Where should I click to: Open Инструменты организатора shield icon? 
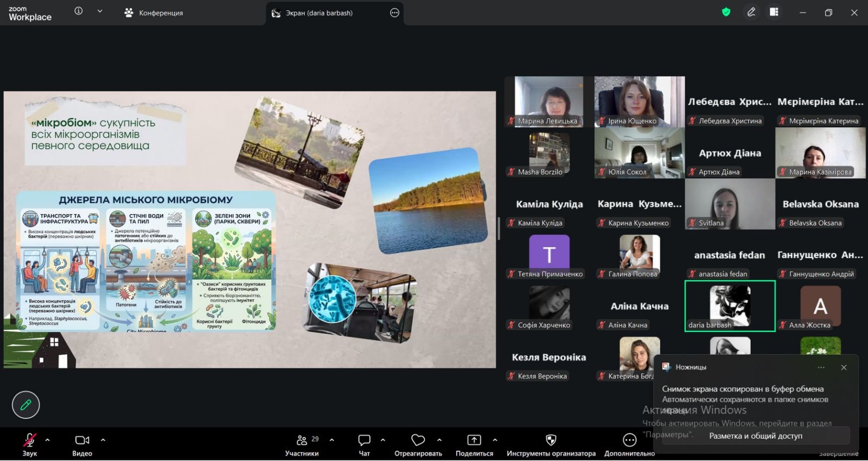[x=551, y=440]
